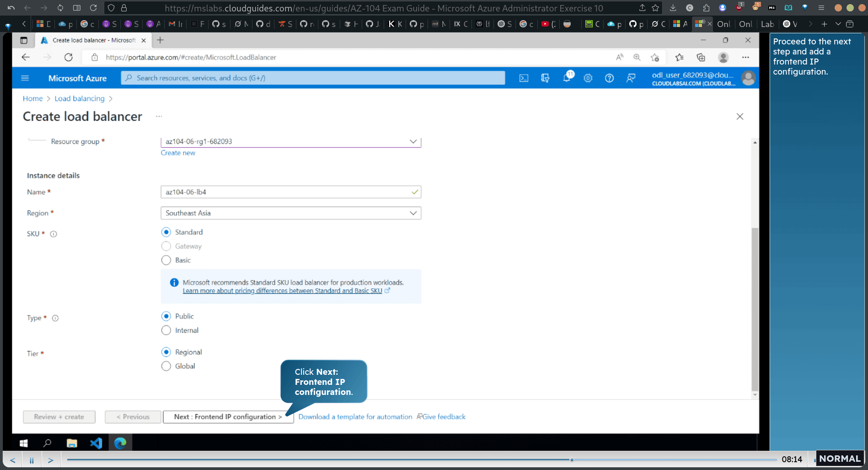Open Azure portal settings gear
The image size is (868, 470).
pyautogui.click(x=588, y=78)
